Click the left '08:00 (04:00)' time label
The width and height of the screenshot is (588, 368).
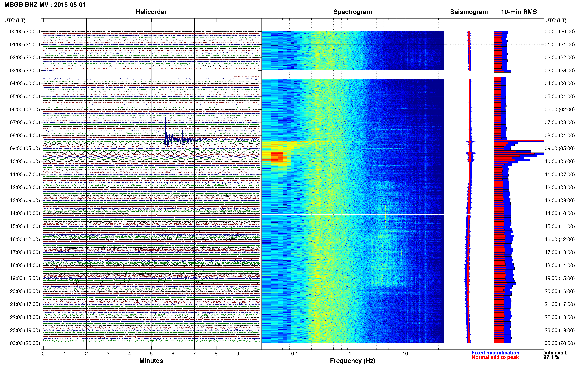tap(25, 135)
